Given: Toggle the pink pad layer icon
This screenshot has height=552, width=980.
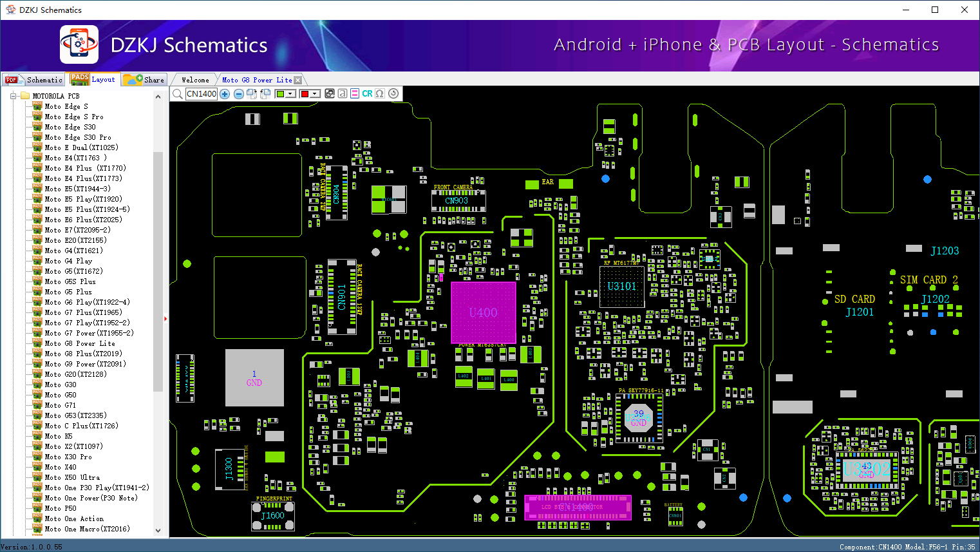Looking at the screenshot, I should coord(355,94).
